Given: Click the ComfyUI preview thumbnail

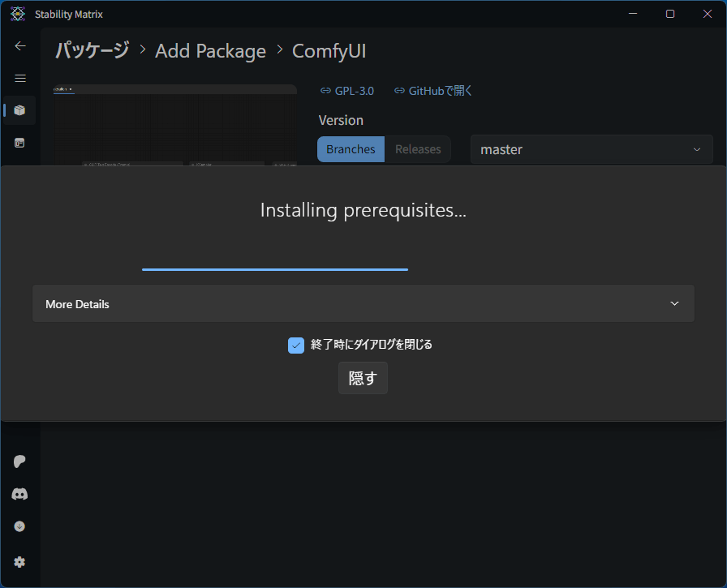Looking at the screenshot, I should (175, 125).
